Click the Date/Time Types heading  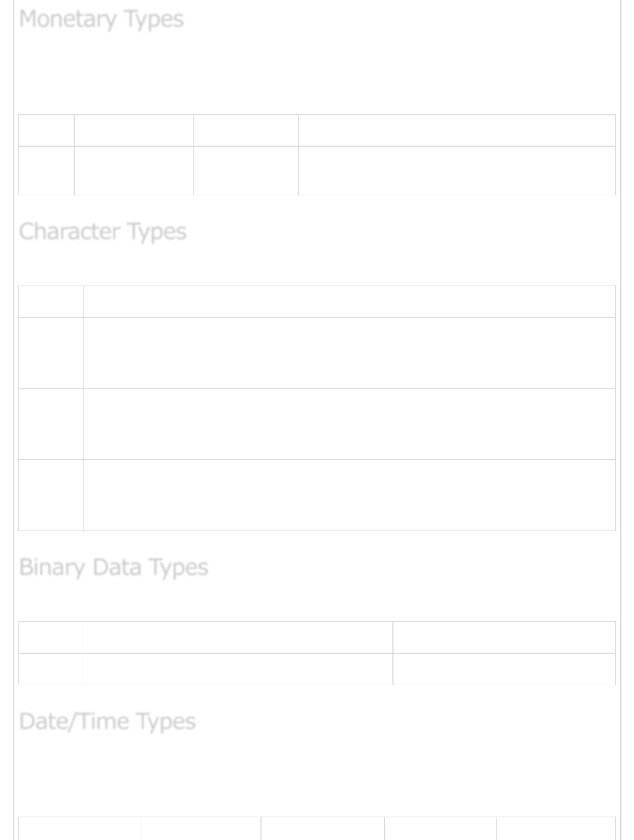coord(107,721)
